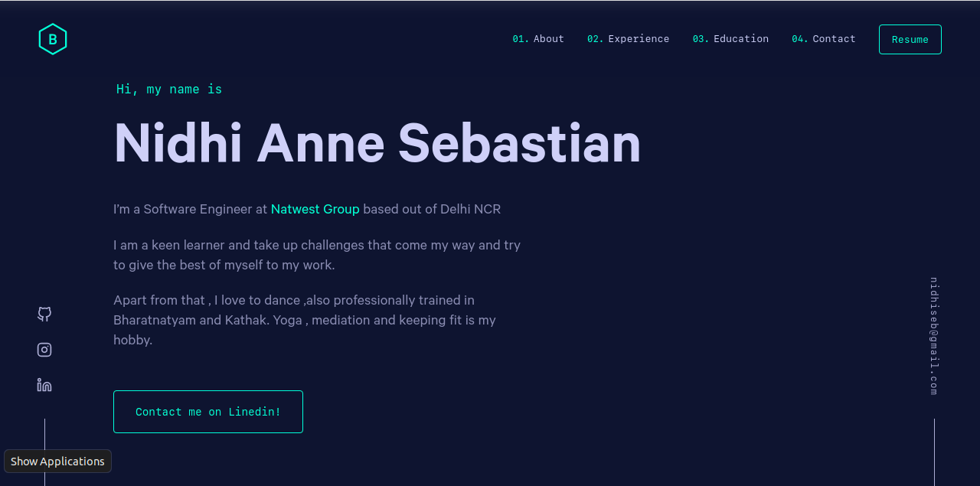
Task: Open the LinkedIn sidebar icon
Action: (44, 385)
